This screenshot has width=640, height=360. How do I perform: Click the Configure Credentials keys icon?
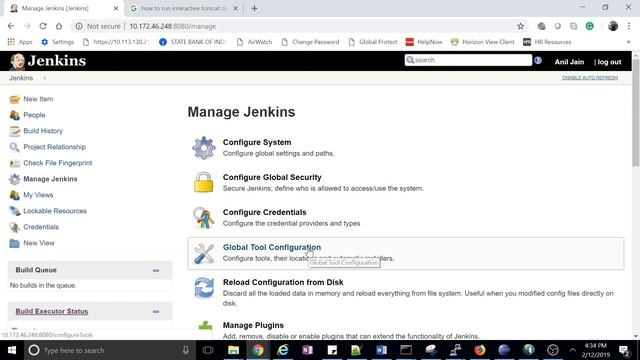(204, 217)
